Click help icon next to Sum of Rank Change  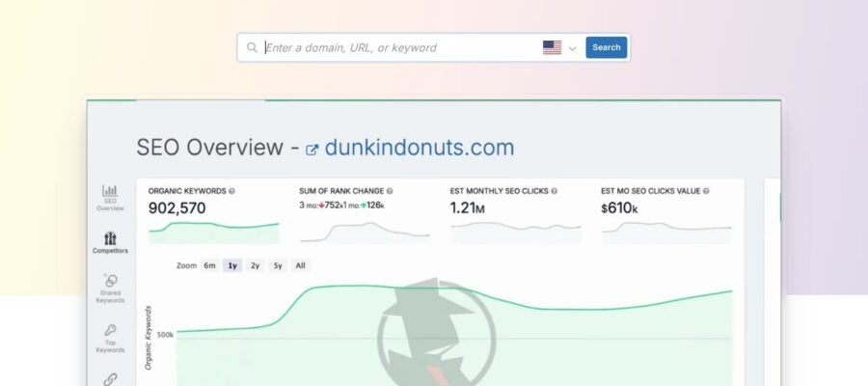[x=390, y=191]
